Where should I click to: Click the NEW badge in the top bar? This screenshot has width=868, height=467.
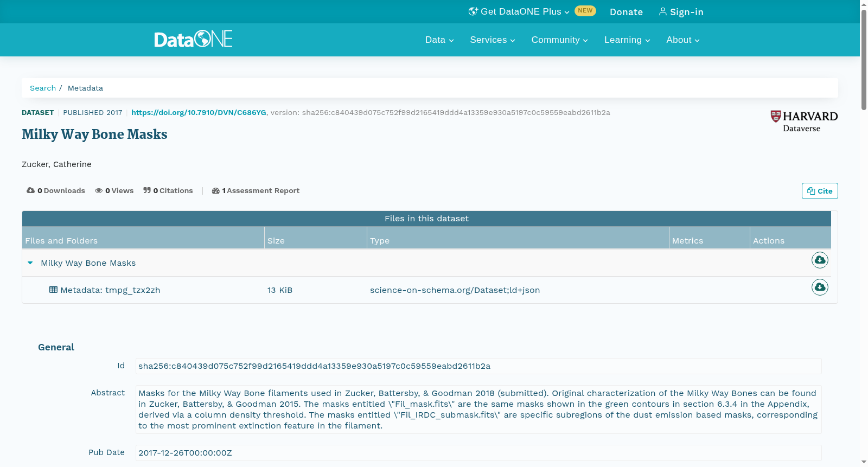(585, 11)
